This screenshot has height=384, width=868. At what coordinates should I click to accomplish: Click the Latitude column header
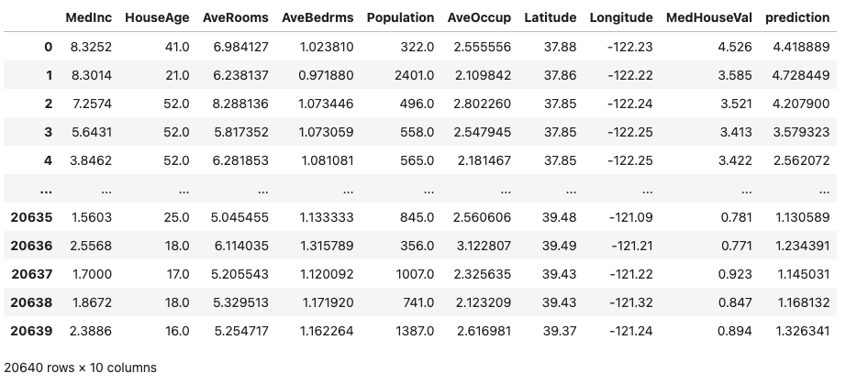551,17
